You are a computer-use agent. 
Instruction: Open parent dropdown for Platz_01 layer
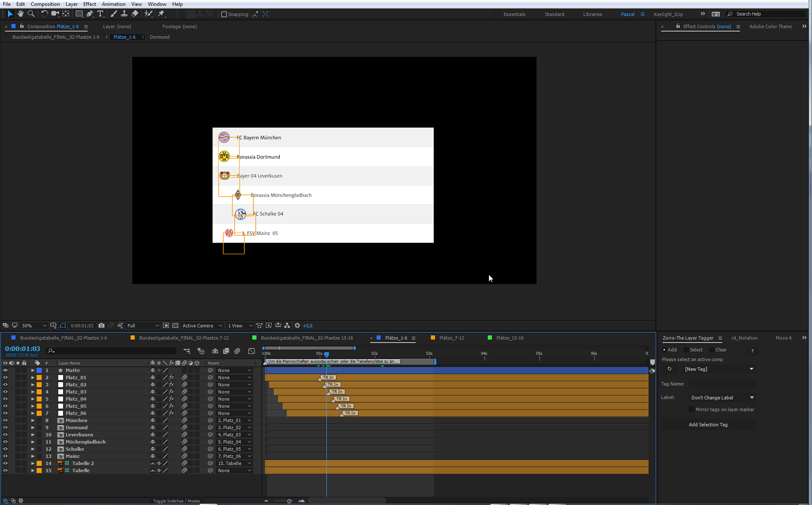(234, 377)
